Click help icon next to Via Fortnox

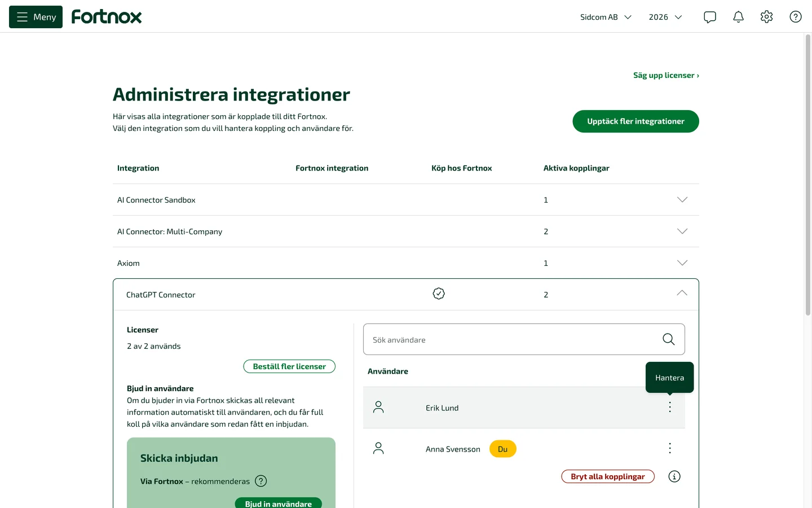261,481
